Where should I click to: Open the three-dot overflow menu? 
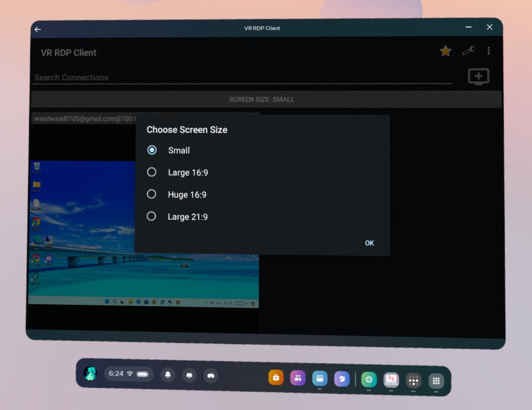click(489, 51)
